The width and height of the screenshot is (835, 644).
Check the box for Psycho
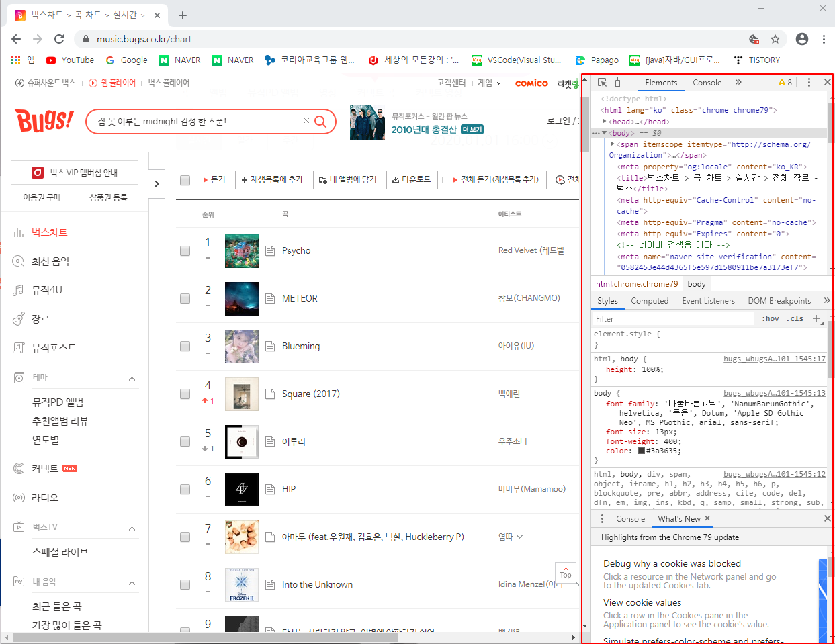click(185, 250)
